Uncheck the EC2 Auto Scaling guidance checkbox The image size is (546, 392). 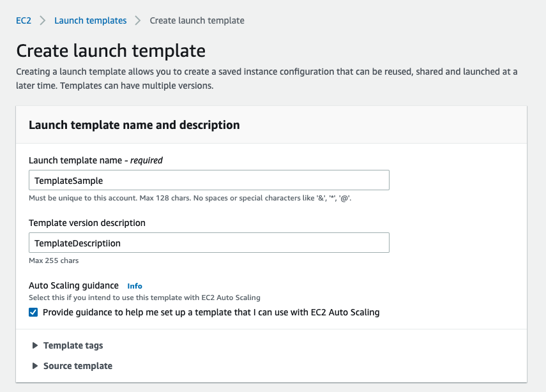pos(33,313)
